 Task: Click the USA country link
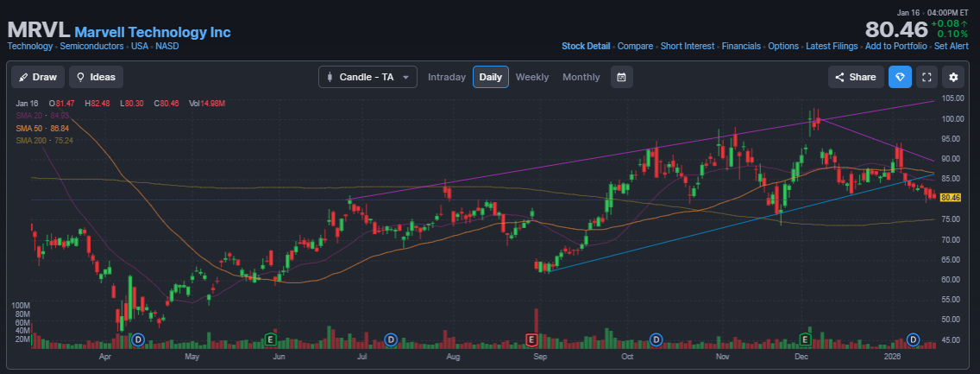[140, 47]
